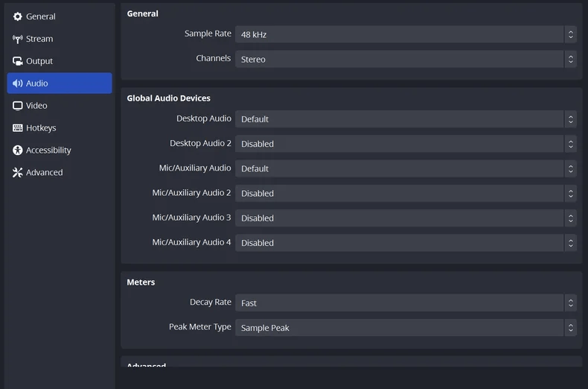Screen dimensions: 588x389
Task: Click Mic/Auxiliary Audio 4 up/down arrows
Action: click(570, 243)
